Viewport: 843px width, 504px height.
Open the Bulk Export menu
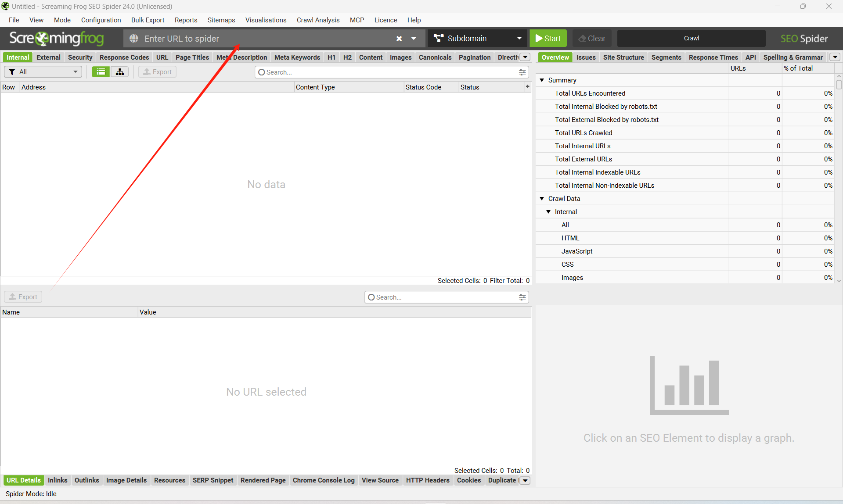[148, 20]
